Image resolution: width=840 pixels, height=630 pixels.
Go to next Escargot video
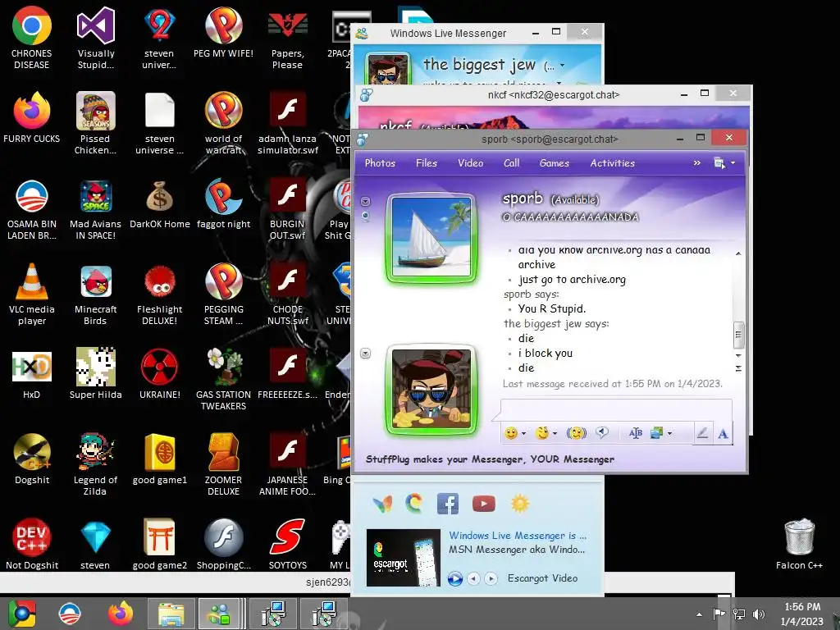click(491, 578)
